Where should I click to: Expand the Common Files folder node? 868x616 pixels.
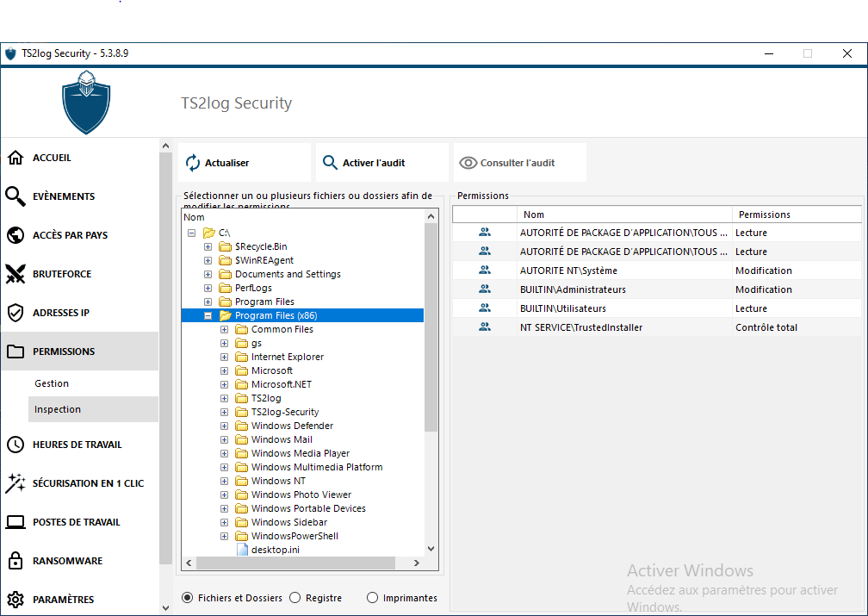tap(224, 330)
